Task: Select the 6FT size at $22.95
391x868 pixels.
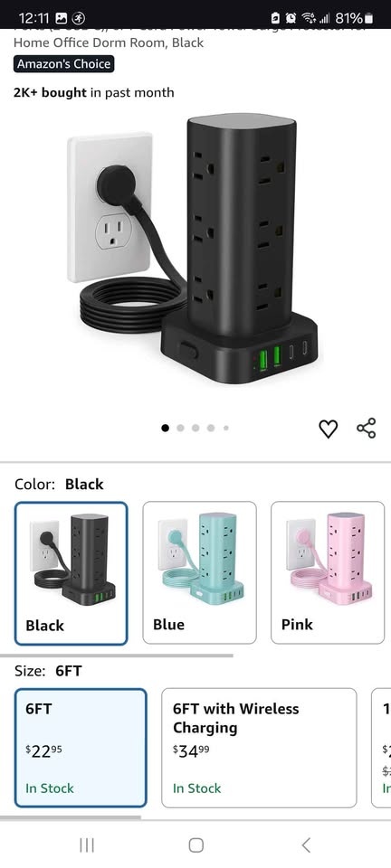Action: tap(81, 748)
